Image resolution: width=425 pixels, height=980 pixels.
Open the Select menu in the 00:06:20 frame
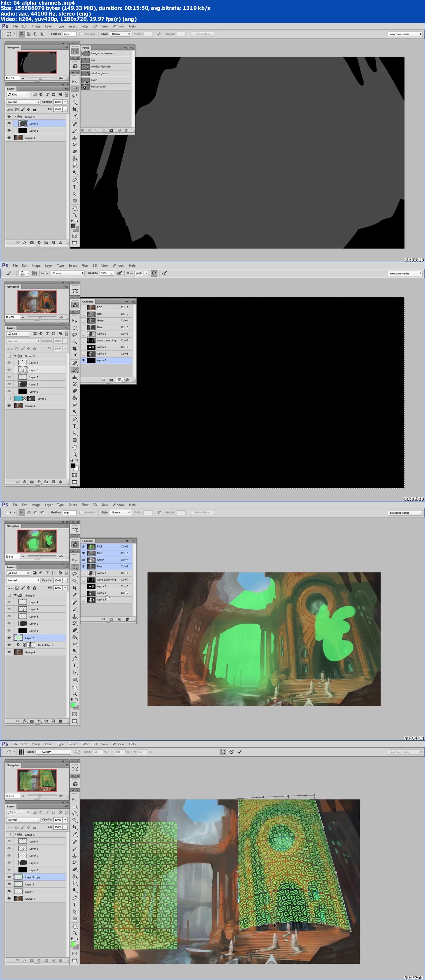[73, 265]
